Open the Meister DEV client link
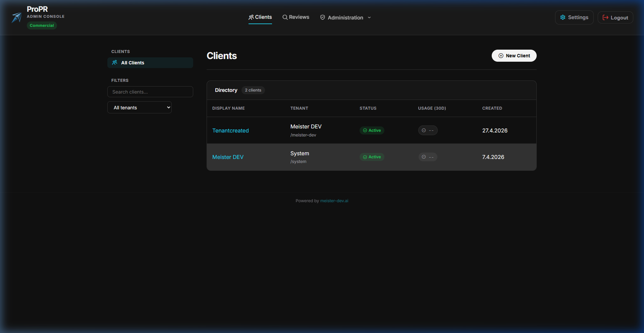Screen dimensions: 644x333 (x=228, y=157)
